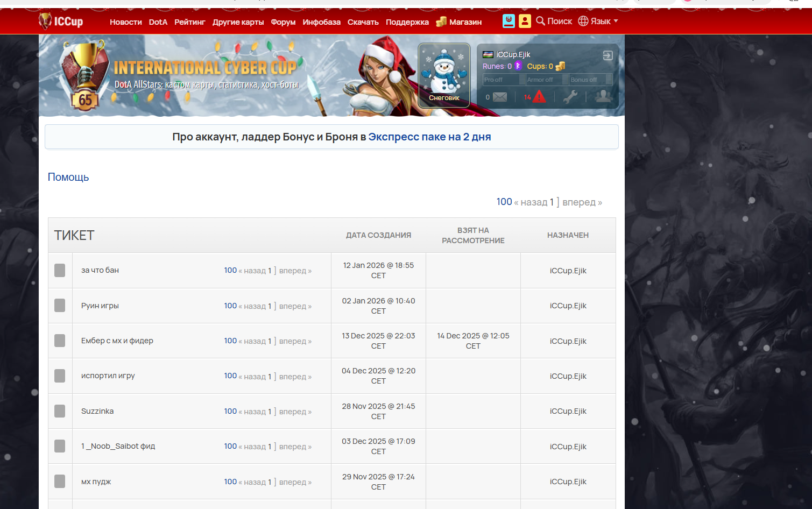812x509 pixels.
Task: Mark the square box beside 'мх пудж'
Action: (x=60, y=482)
